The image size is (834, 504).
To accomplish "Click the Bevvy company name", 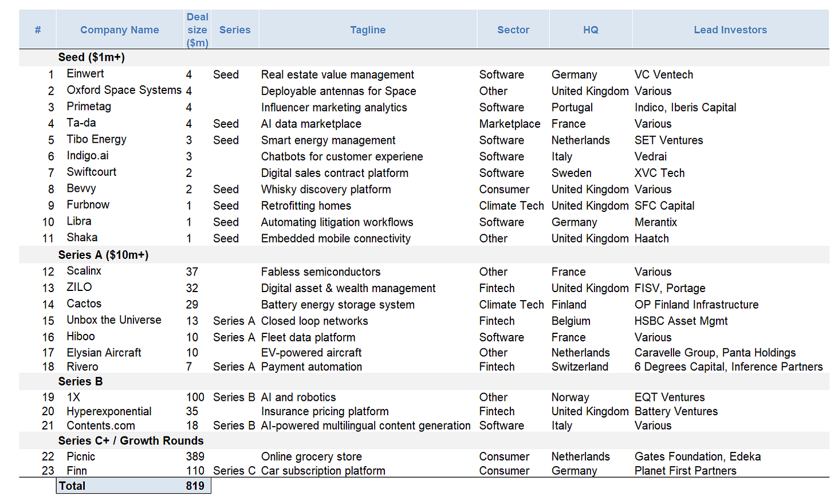I will click(x=81, y=188).
